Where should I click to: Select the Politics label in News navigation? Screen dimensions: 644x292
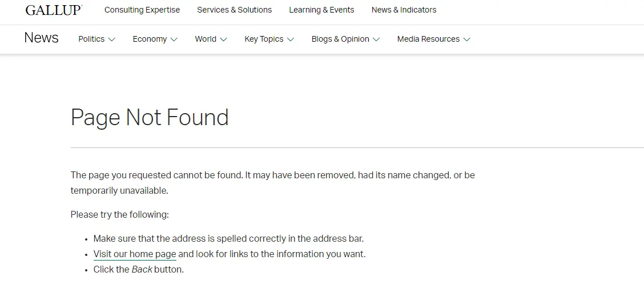point(91,39)
